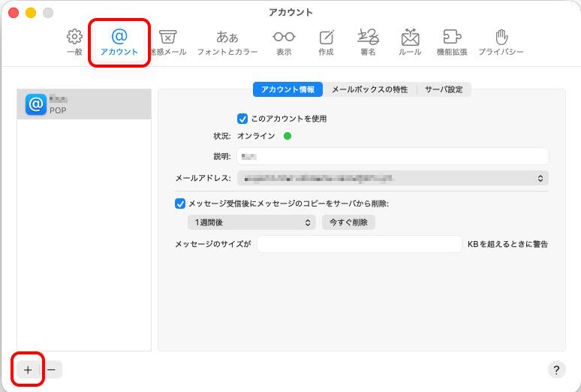Select the アカウント (Accounts) toolbar icon
Screen dimensions: 581x392
pos(119,42)
